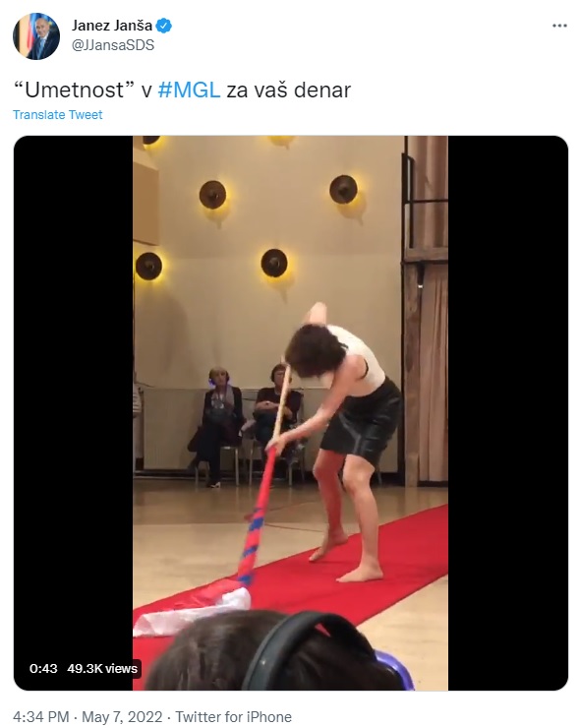Click the May 7, 2022 date
The image size is (580, 728).
point(122,717)
